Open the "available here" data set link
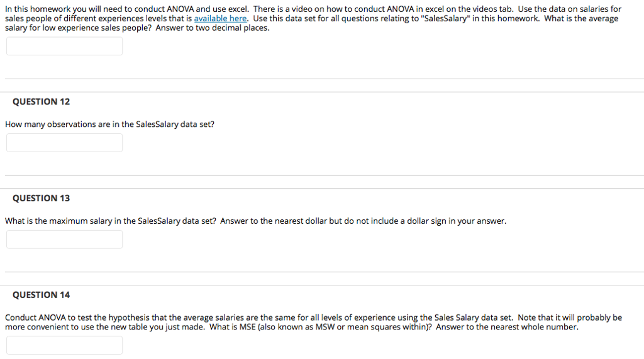This screenshot has width=644, height=359. point(220,18)
